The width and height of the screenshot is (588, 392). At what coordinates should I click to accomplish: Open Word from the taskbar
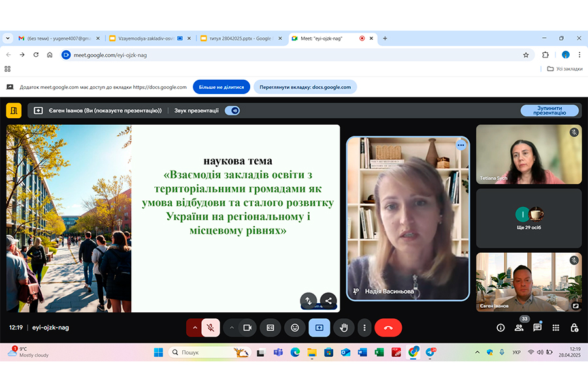tap(362, 352)
